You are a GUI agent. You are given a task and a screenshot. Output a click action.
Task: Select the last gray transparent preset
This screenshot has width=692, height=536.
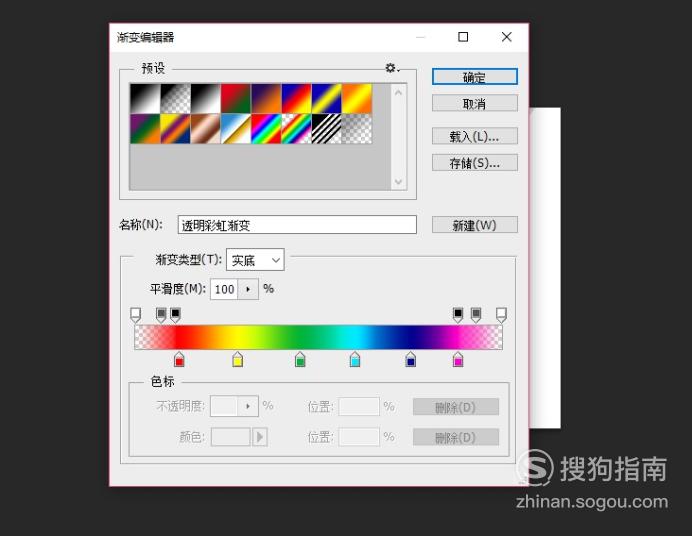click(357, 128)
